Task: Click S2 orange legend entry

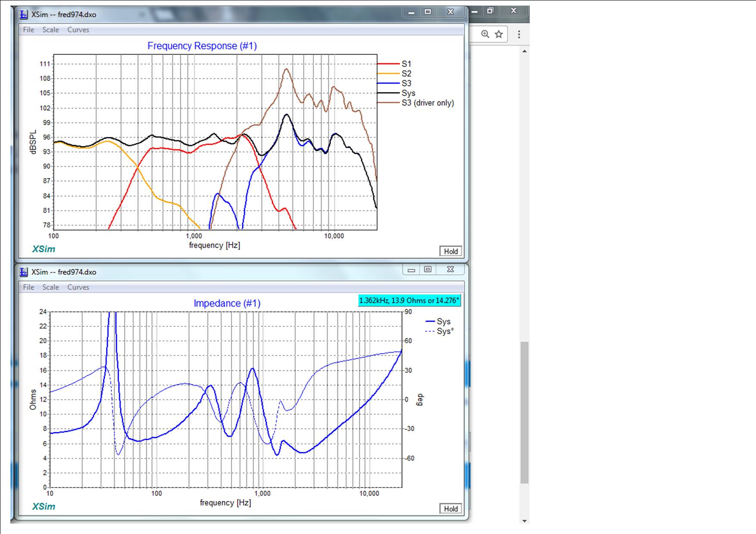Action: [394, 74]
